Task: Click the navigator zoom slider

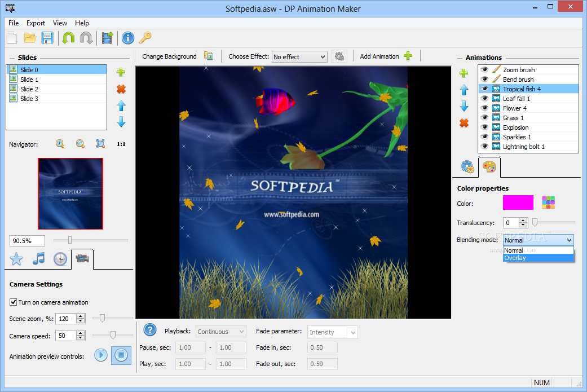Action: point(91,240)
